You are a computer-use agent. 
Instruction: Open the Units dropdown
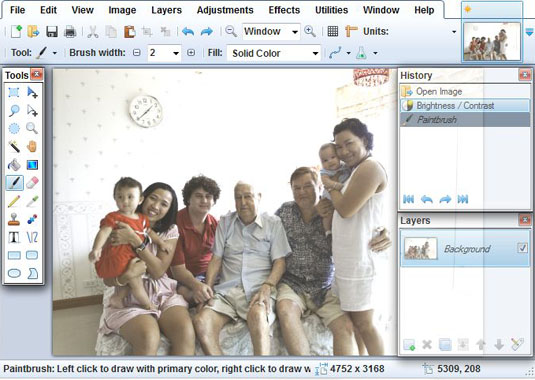[454, 32]
